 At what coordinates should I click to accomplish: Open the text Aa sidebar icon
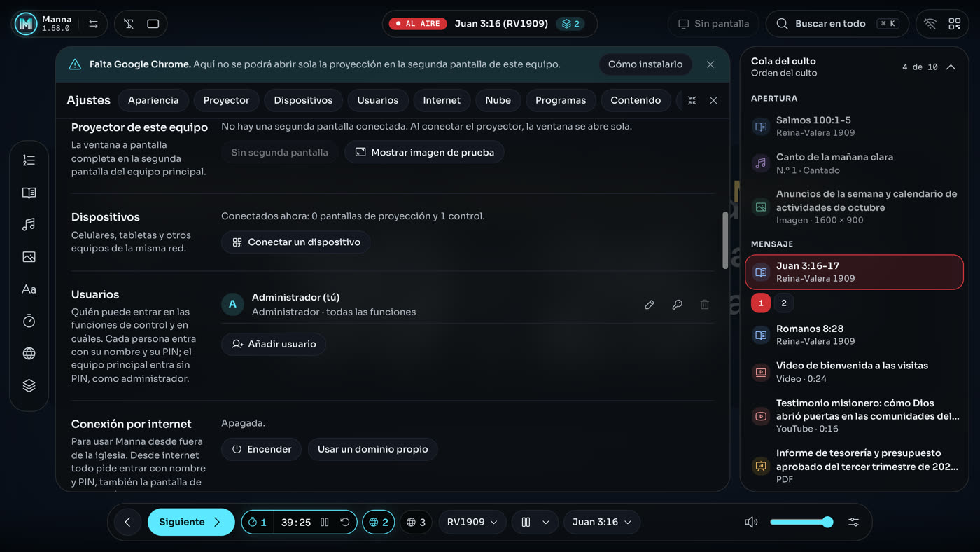(x=29, y=289)
